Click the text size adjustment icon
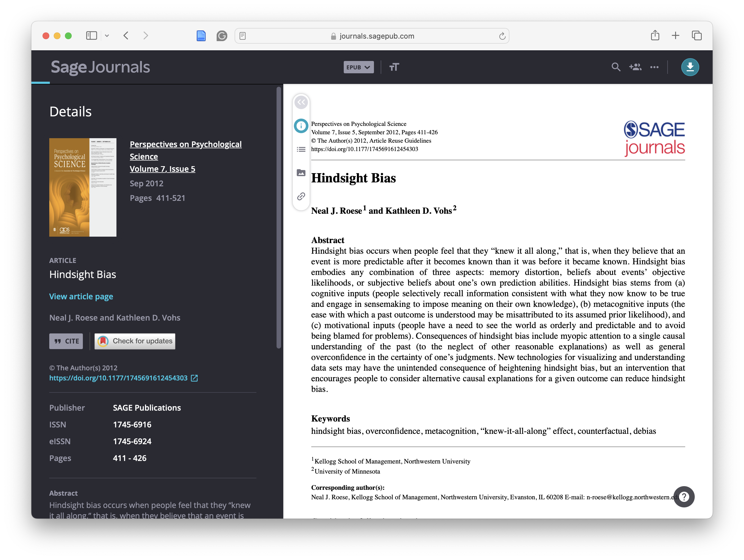The height and width of the screenshot is (560, 744). point(394,67)
